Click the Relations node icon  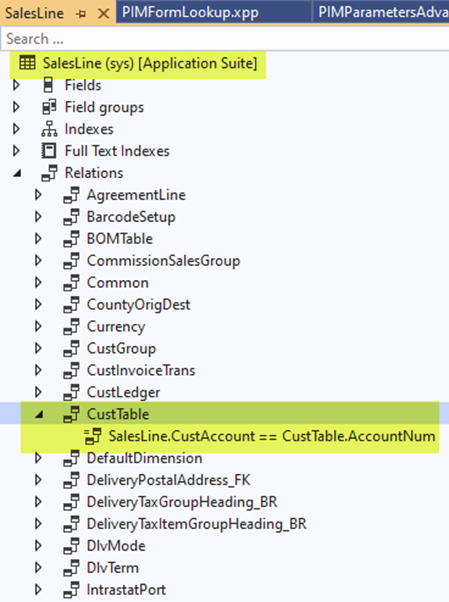click(50, 173)
